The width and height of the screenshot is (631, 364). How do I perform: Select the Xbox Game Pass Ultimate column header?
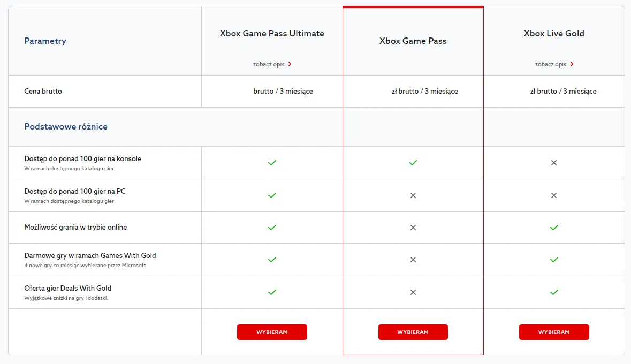pyautogui.click(x=271, y=33)
